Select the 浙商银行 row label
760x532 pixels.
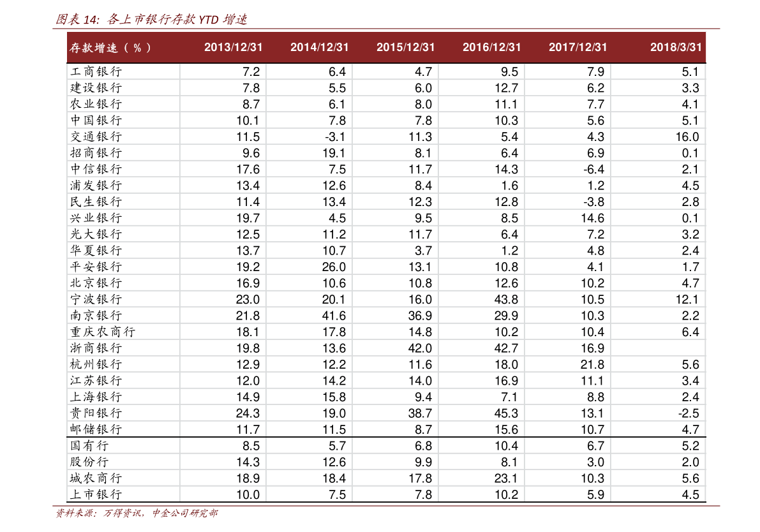pos(96,348)
